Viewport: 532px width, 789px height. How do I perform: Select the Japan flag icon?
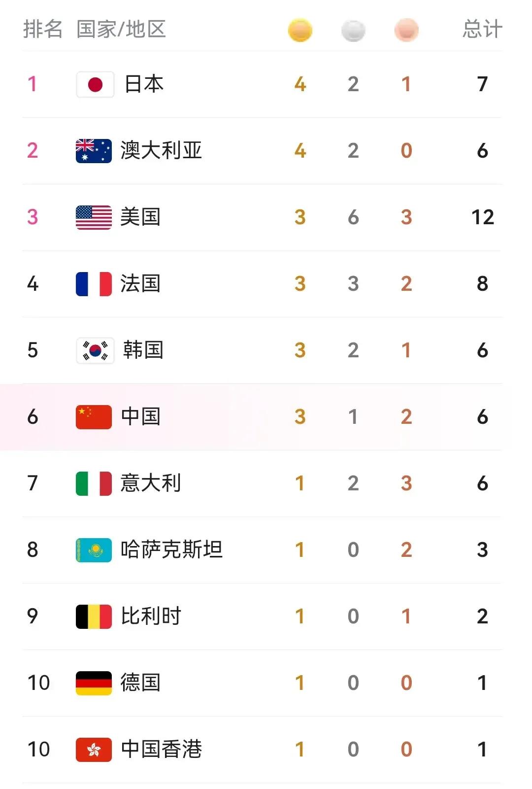pos(95,84)
